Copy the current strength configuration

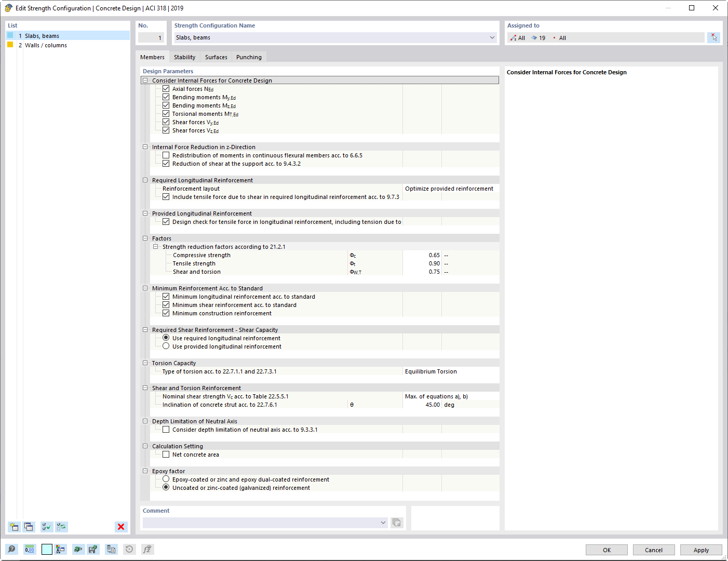(x=29, y=527)
